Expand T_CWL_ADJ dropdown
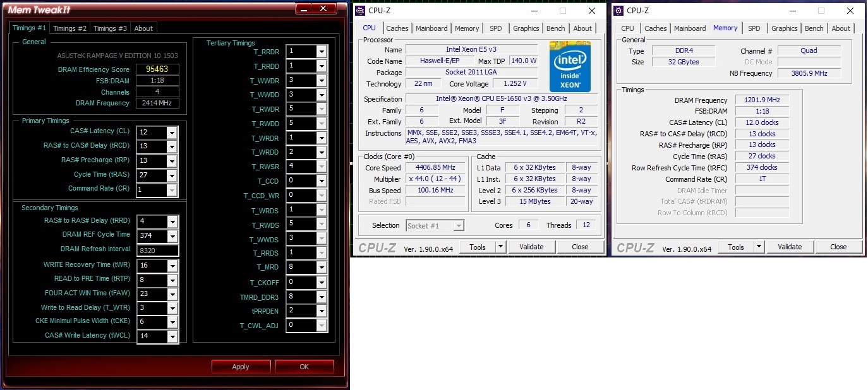Viewport: 868px width, 390px height. tap(322, 326)
